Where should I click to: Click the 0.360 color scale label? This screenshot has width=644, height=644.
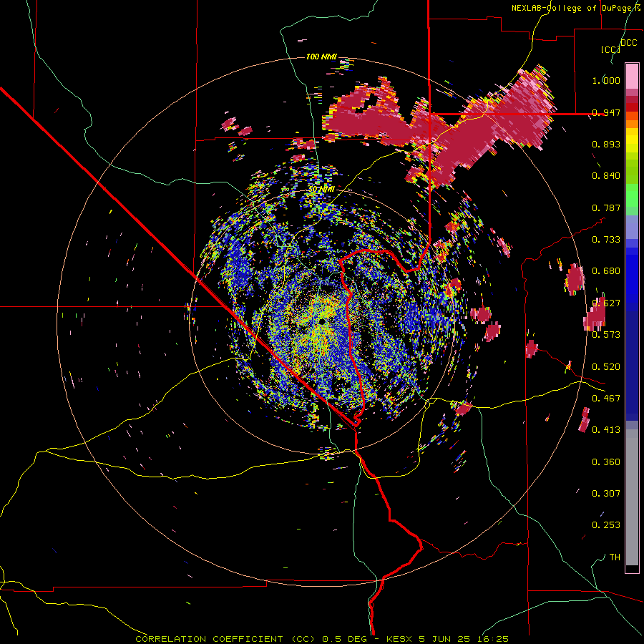pos(606,462)
